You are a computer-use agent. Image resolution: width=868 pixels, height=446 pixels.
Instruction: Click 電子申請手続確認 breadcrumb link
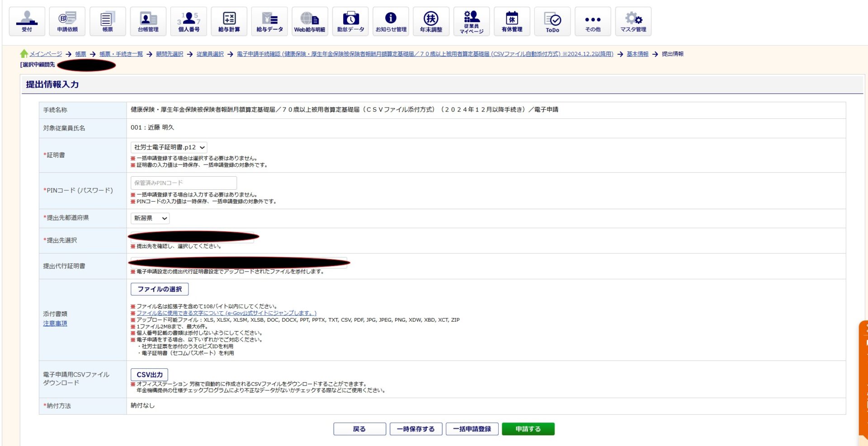tap(425, 54)
